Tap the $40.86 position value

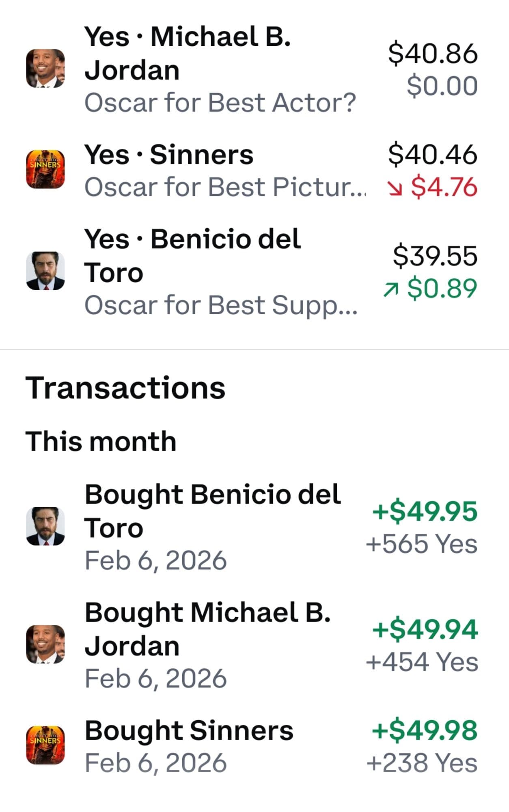click(433, 53)
